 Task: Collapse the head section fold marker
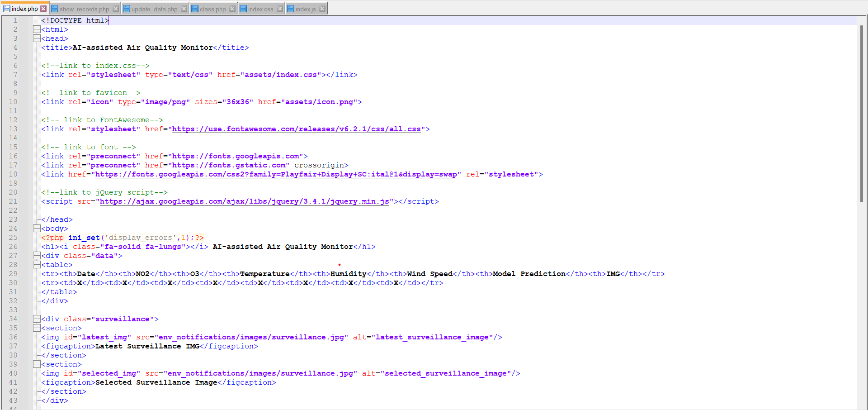[37, 38]
